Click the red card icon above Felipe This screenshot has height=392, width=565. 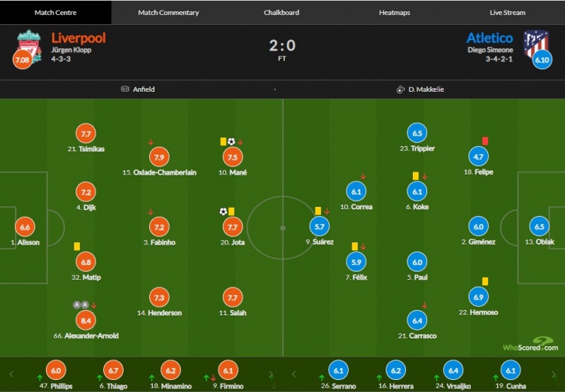coord(484,141)
